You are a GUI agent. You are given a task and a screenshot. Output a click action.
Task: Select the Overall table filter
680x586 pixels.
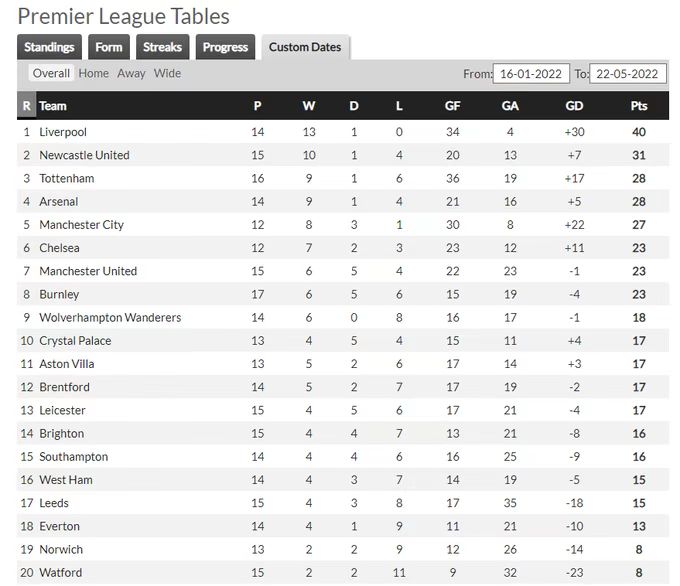tap(51, 73)
